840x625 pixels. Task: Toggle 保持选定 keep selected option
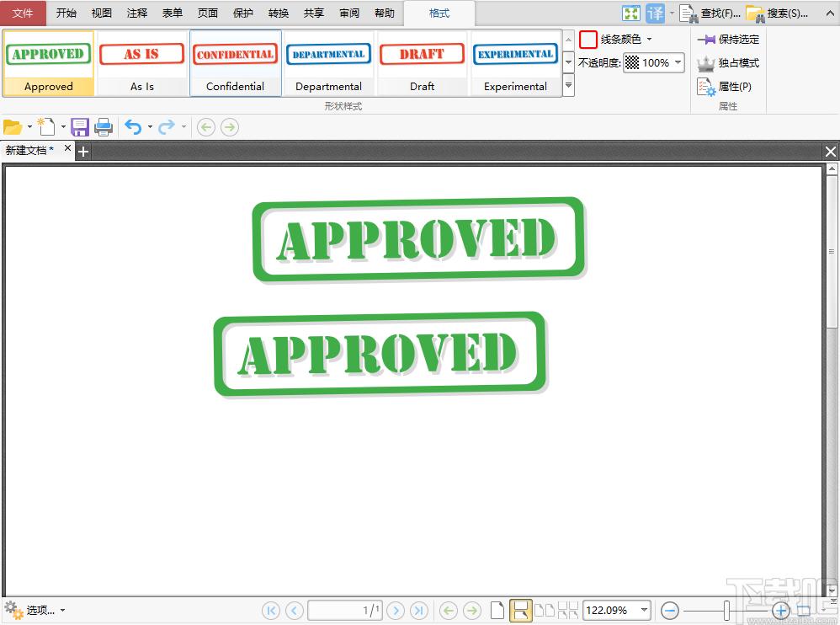(728, 39)
